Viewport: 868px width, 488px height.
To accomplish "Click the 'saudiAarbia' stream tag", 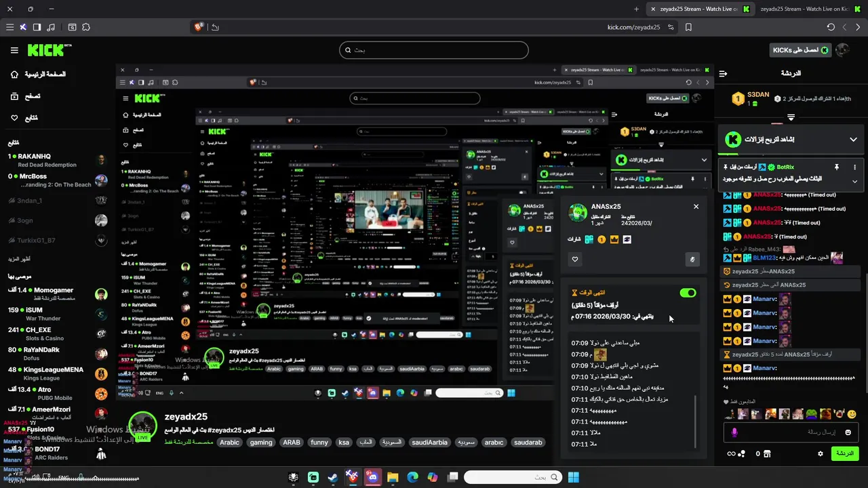I will pyautogui.click(x=429, y=443).
